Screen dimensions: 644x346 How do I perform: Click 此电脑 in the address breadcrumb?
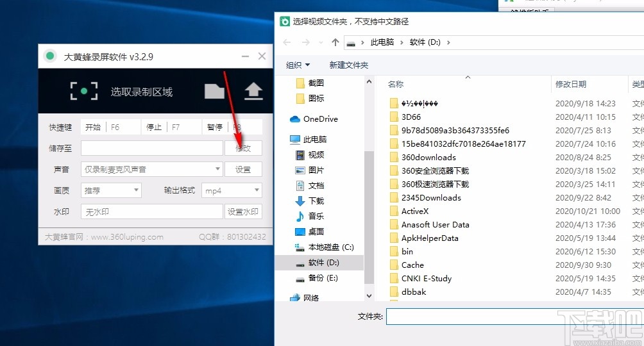(382, 42)
